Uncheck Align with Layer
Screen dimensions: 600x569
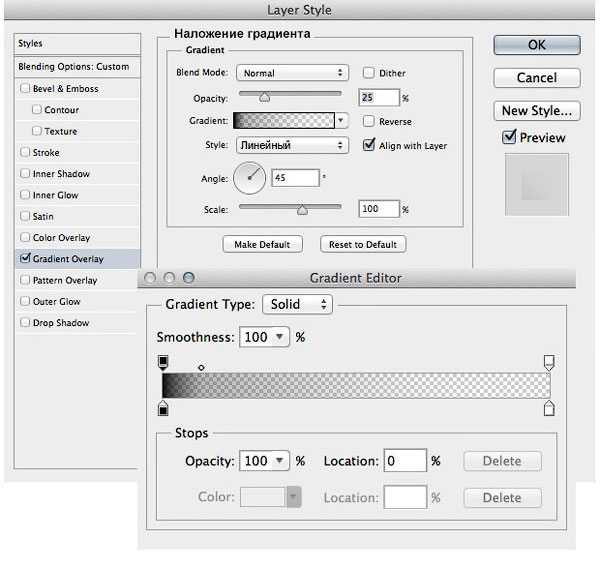click(x=368, y=145)
